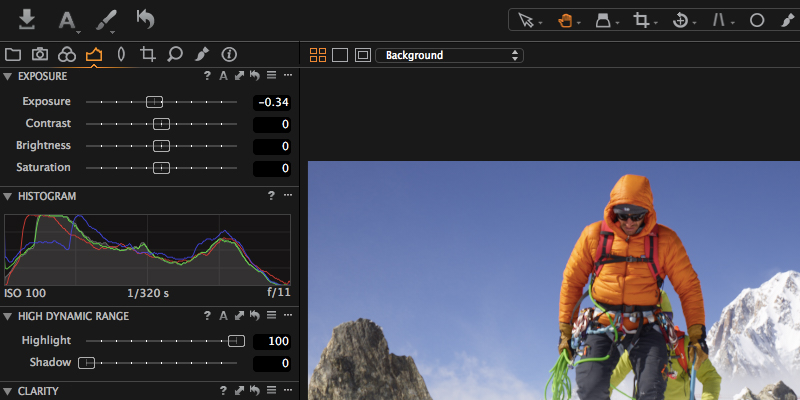
Task: Switch to single image viewer mode
Action: [x=340, y=55]
